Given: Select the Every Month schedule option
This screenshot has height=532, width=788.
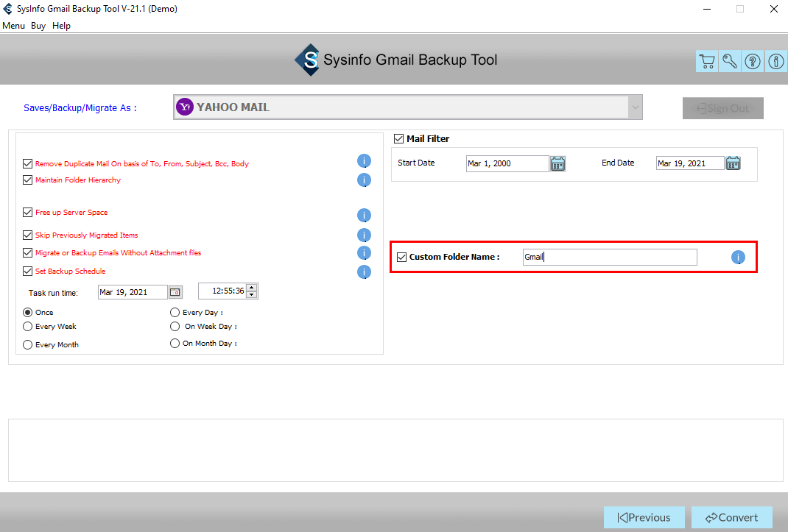Looking at the screenshot, I should [x=28, y=344].
